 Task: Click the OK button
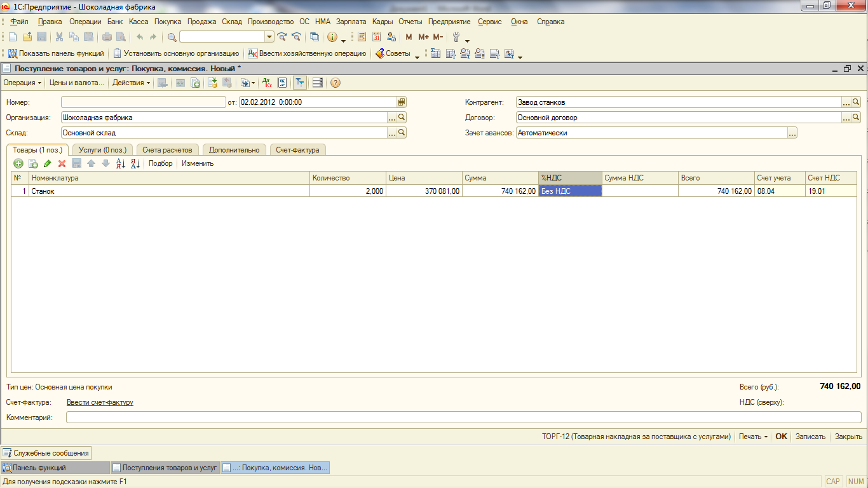pyautogui.click(x=781, y=437)
